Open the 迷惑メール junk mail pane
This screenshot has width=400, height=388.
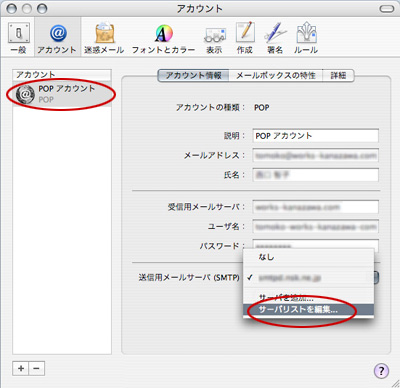pyautogui.click(x=104, y=38)
